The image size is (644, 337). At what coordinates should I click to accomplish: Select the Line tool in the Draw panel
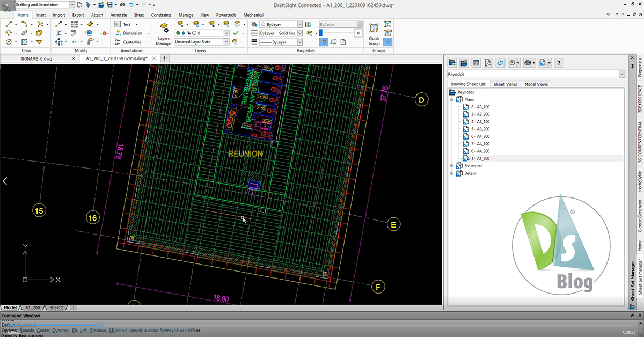9,25
